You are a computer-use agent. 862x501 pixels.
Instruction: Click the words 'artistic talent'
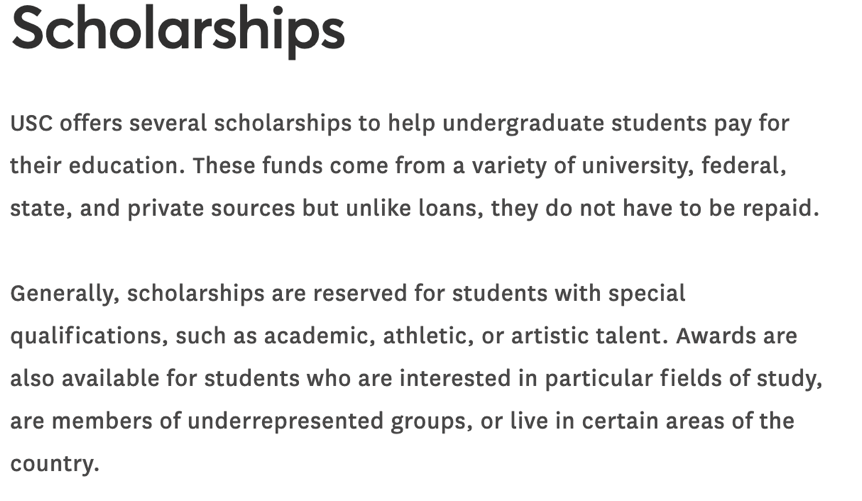(x=589, y=336)
